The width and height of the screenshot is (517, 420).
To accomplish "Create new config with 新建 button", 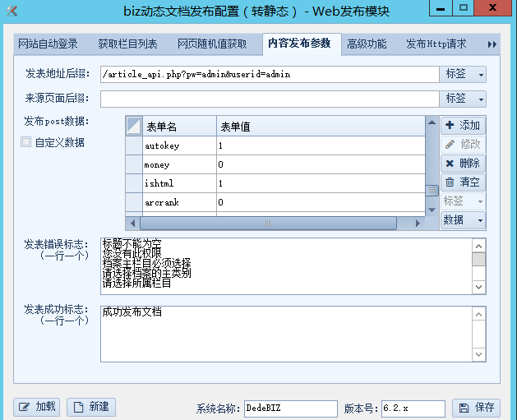I will click(90, 407).
